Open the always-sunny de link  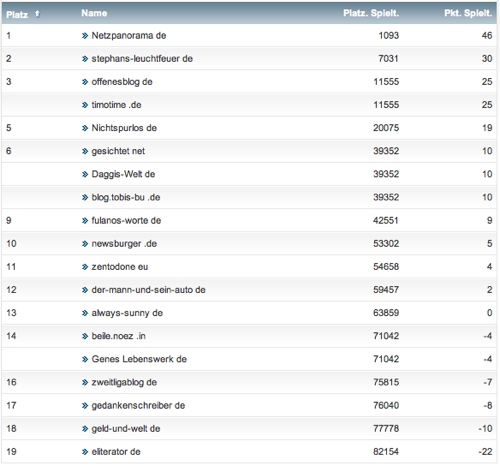[x=127, y=313]
